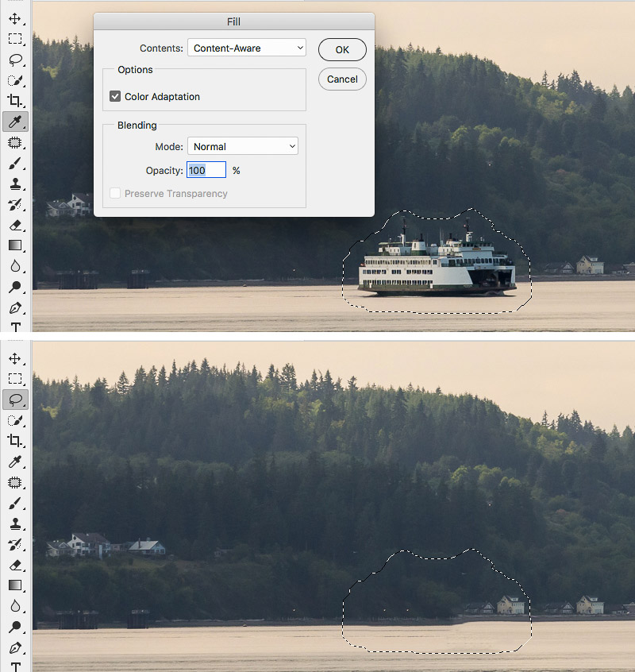The width and height of the screenshot is (635, 672).
Task: Select Quick Selection tool in lower toolbar
Action: tap(15, 420)
